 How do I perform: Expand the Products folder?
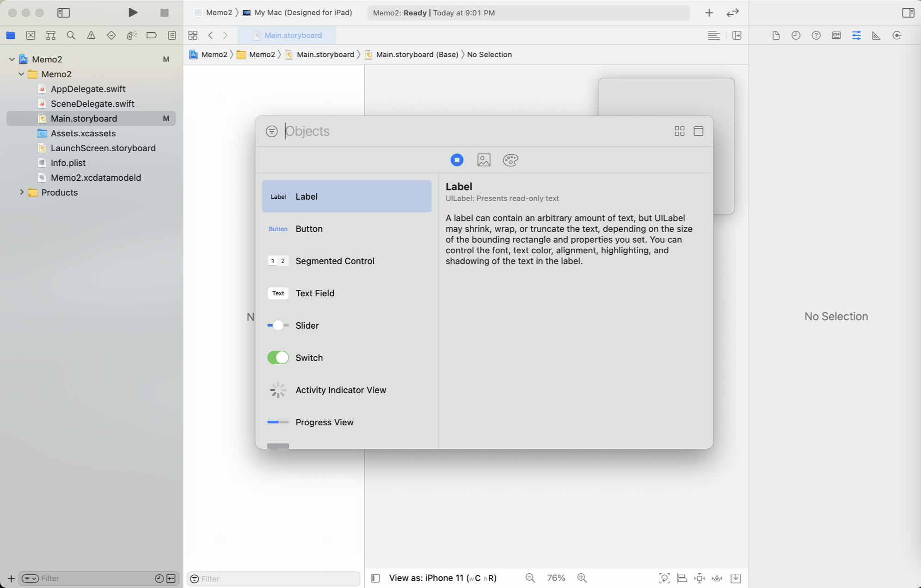pyautogui.click(x=21, y=192)
